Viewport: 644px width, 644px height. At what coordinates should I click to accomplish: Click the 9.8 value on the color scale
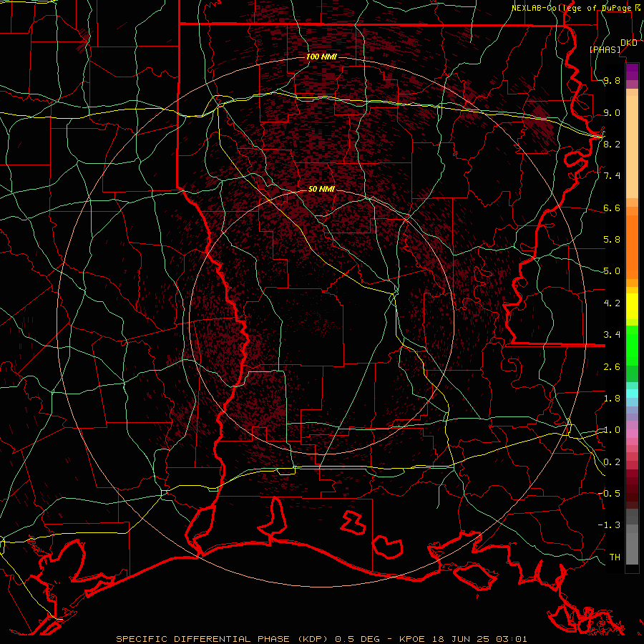tap(612, 81)
